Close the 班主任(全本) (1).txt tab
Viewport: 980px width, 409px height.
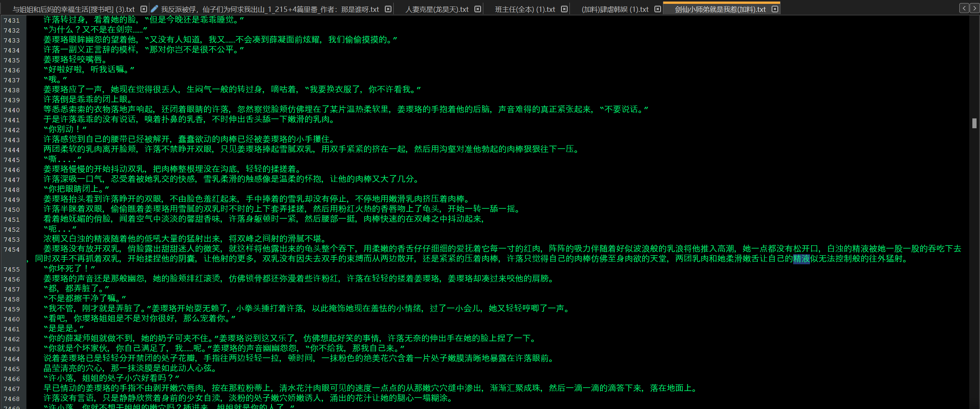click(x=564, y=9)
